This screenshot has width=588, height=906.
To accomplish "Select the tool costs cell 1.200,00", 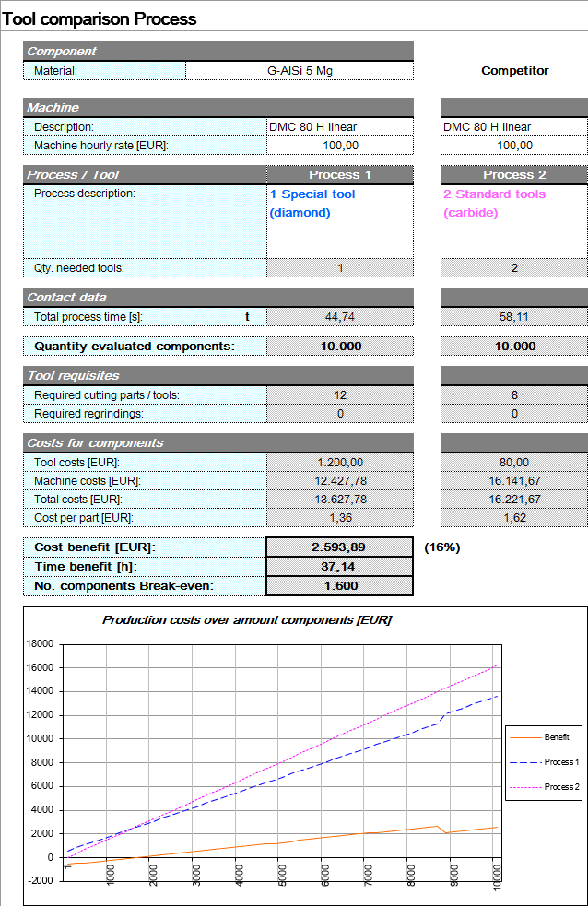I will point(339,463).
